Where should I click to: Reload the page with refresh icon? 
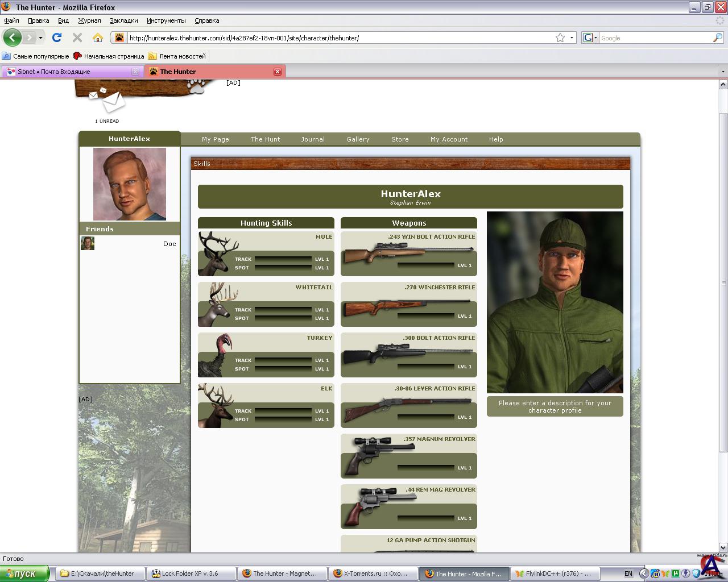pos(56,38)
